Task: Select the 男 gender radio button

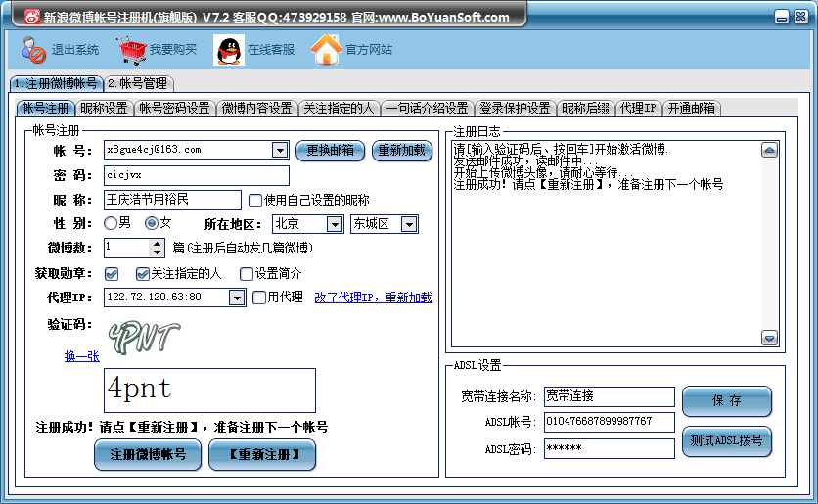Action: point(110,223)
